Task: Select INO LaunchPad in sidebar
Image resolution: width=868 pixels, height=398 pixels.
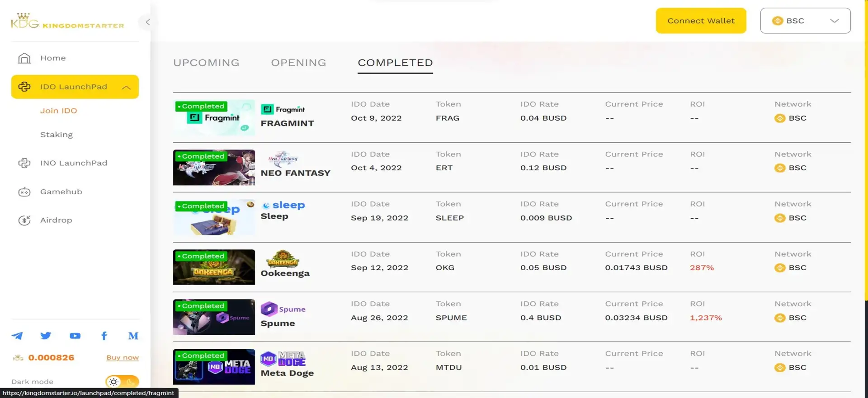Action: tap(74, 163)
